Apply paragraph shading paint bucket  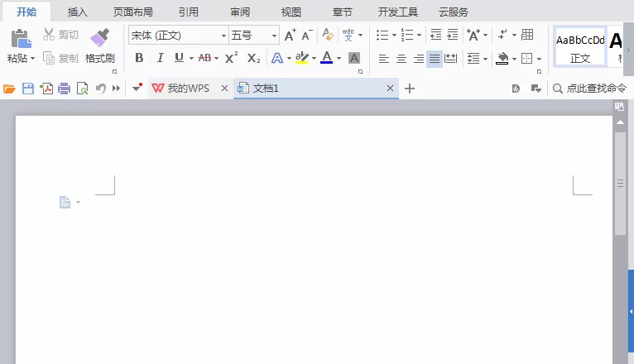pos(502,59)
